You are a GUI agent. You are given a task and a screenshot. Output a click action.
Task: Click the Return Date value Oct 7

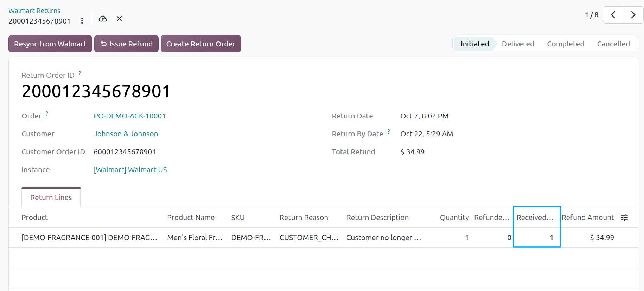tap(424, 116)
